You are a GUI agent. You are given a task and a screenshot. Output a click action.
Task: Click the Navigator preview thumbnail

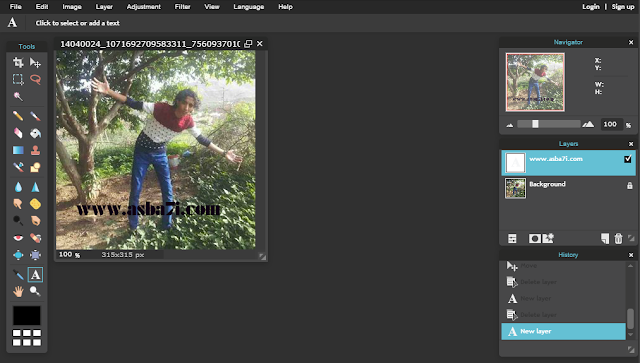click(535, 82)
